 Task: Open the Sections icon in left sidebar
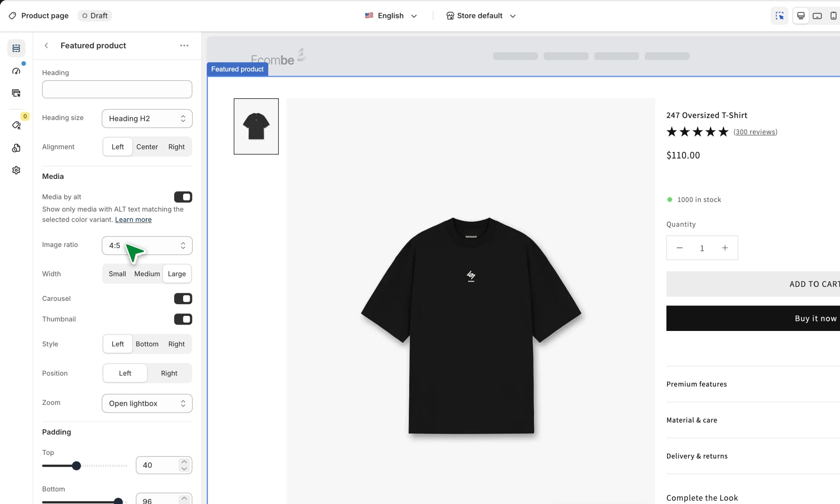point(16,48)
